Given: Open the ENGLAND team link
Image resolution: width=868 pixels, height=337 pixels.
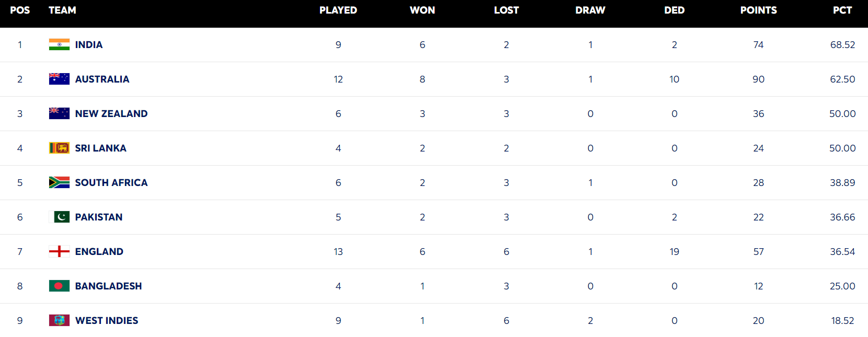Looking at the screenshot, I should (99, 252).
